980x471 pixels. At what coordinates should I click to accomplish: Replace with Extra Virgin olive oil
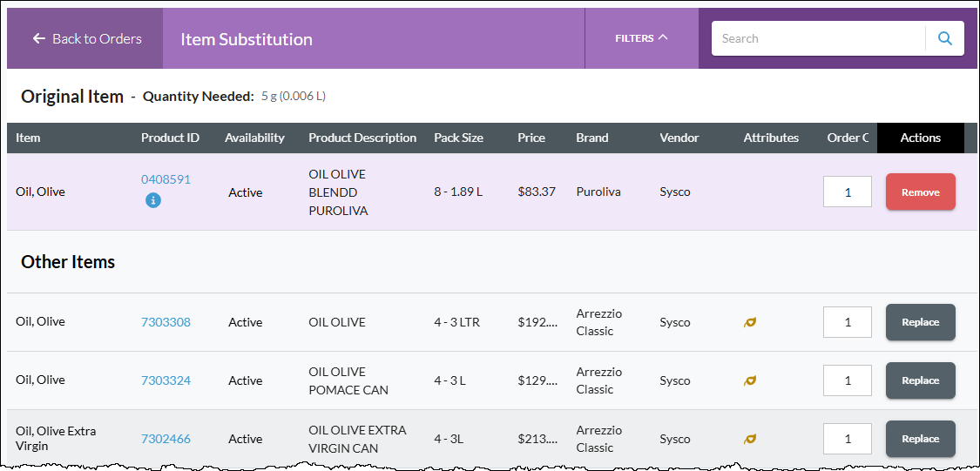[920, 439]
